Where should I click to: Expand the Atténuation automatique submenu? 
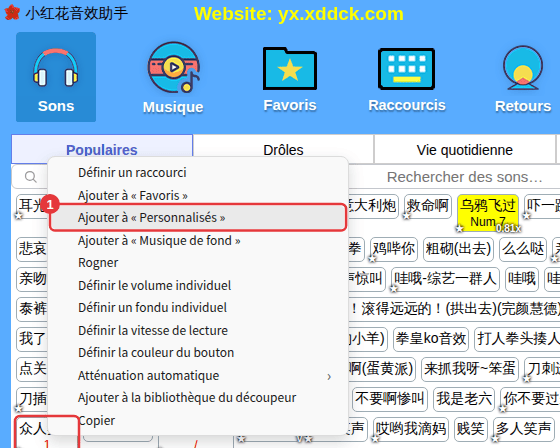pos(198,375)
